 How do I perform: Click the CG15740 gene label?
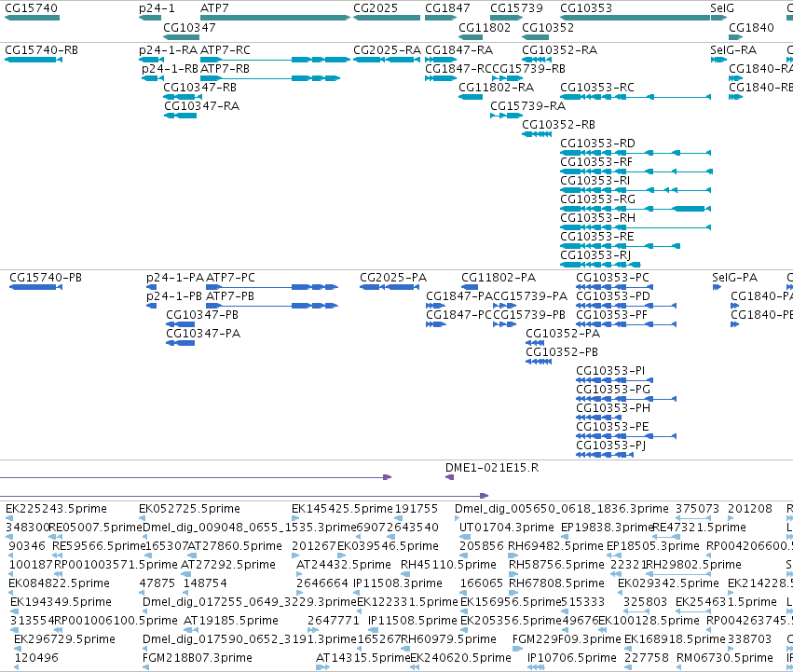click(31, 8)
